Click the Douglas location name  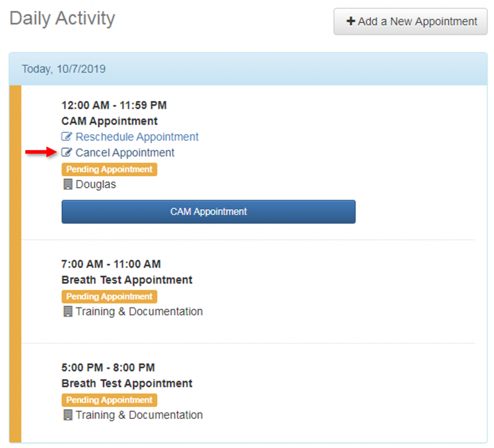[x=96, y=185]
